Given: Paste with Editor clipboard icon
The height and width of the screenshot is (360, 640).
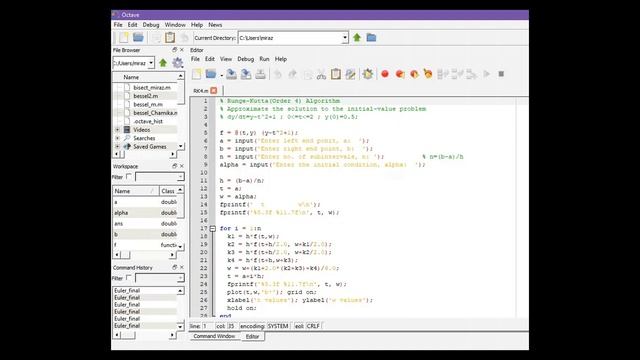Looking at the screenshot, I should [336, 74].
